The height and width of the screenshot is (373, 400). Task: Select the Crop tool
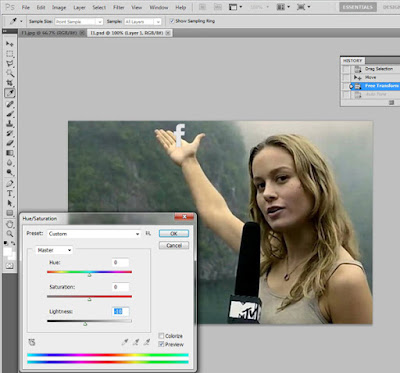click(x=10, y=83)
